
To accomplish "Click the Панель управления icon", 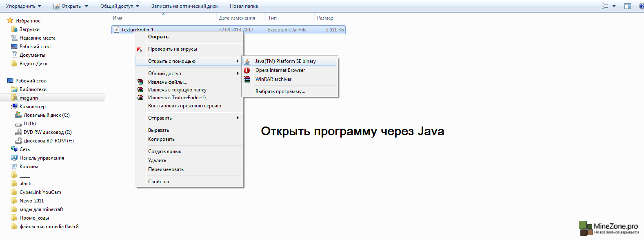I will [x=14, y=158].
